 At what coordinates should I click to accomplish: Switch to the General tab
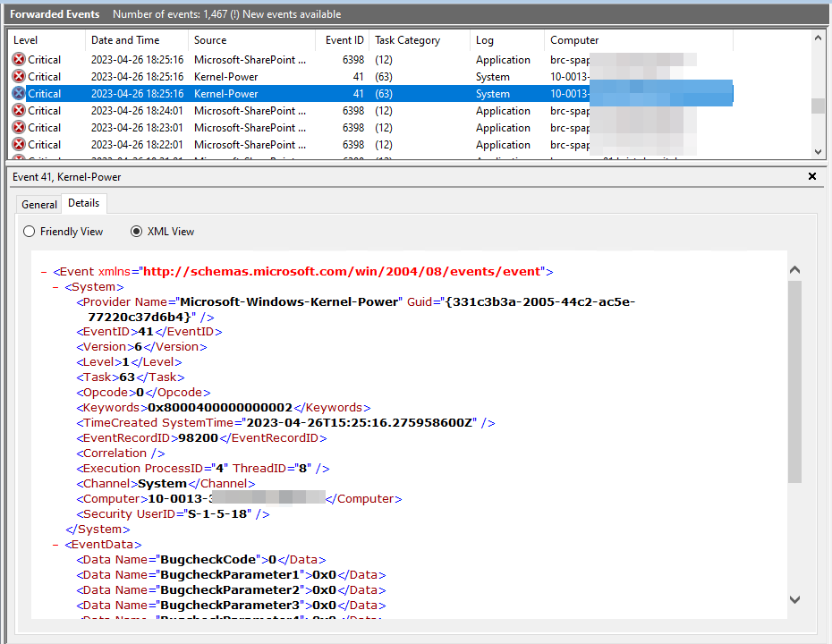click(38, 204)
